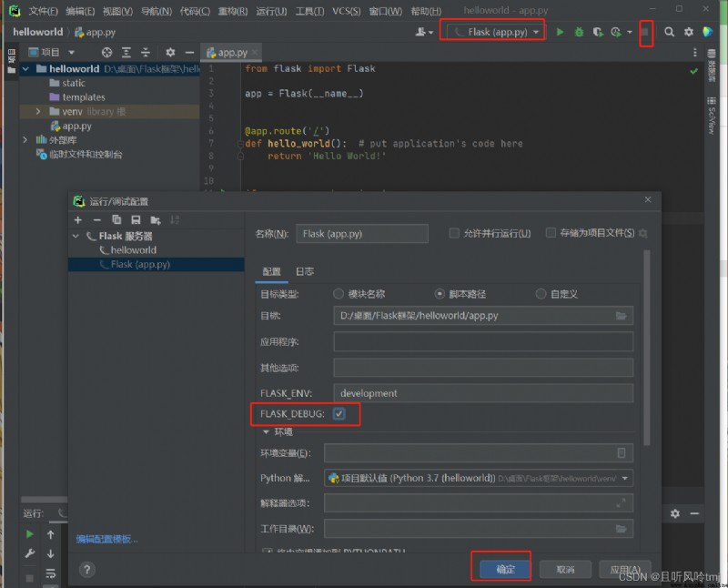Select module name radio button
The image size is (728, 588).
click(x=339, y=293)
